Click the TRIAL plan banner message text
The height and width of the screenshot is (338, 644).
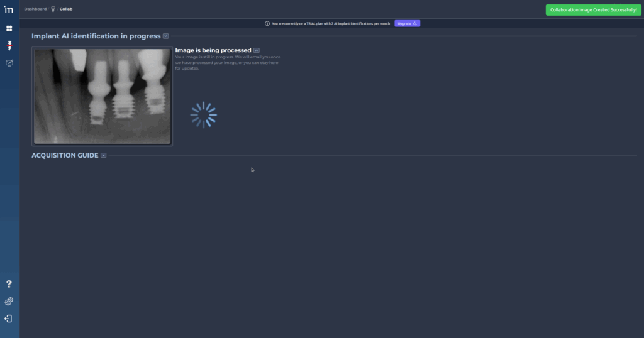pyautogui.click(x=331, y=23)
